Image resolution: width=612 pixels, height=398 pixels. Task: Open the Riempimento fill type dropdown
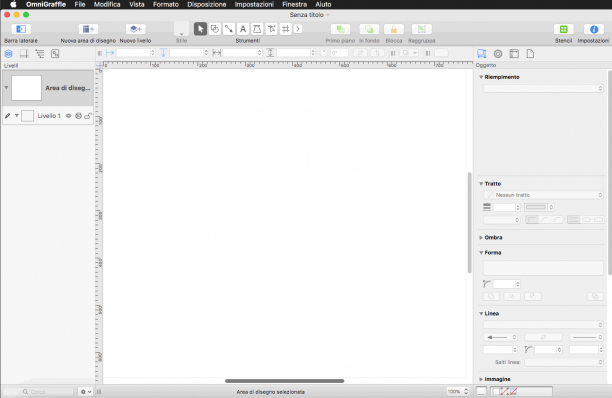543,89
